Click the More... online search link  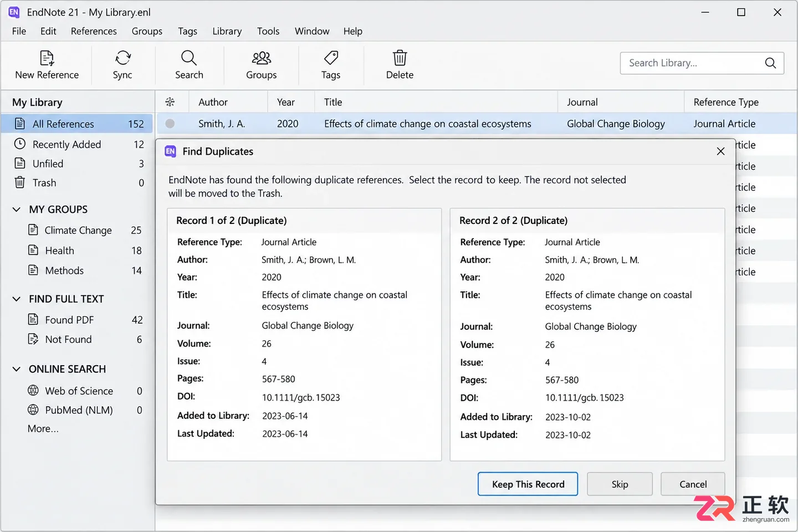click(43, 429)
